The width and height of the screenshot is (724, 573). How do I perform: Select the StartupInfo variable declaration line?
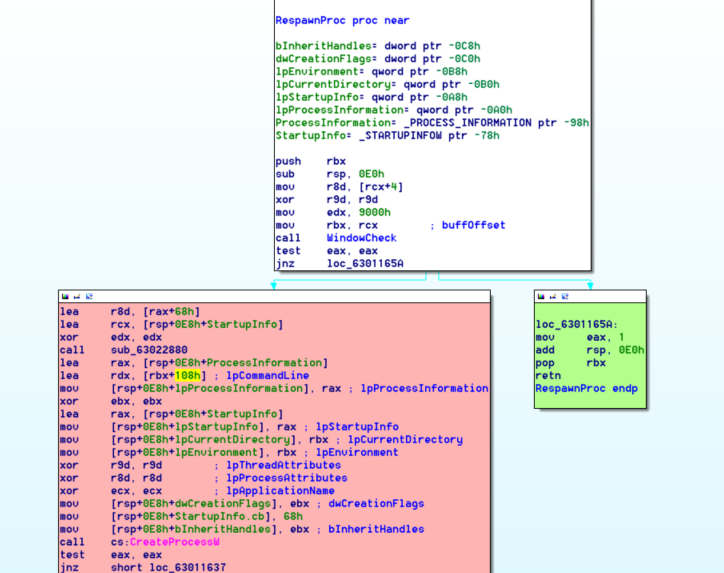[x=387, y=135]
